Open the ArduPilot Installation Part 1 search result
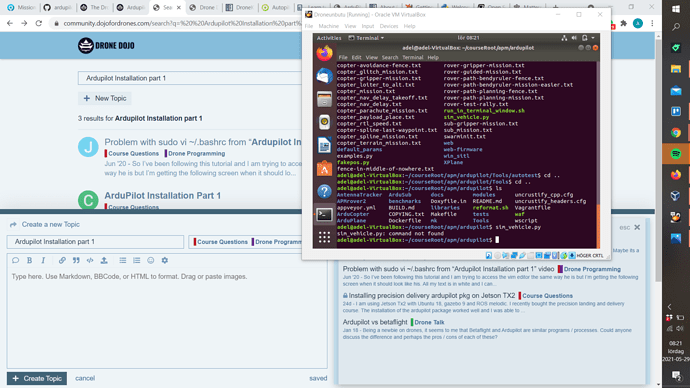690x388 pixels. (x=162, y=195)
